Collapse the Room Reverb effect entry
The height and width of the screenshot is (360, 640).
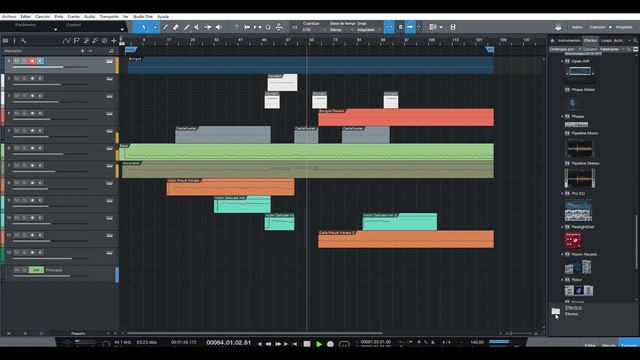(x=562, y=254)
